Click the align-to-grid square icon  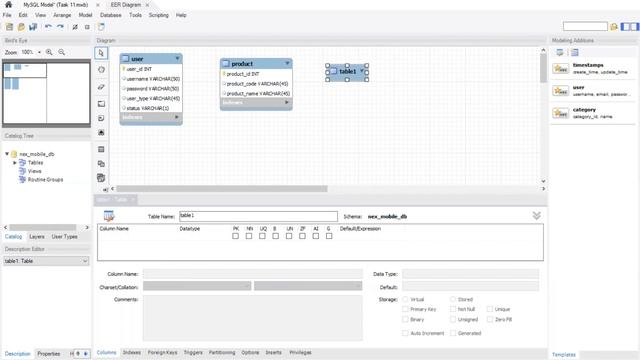click(87, 27)
